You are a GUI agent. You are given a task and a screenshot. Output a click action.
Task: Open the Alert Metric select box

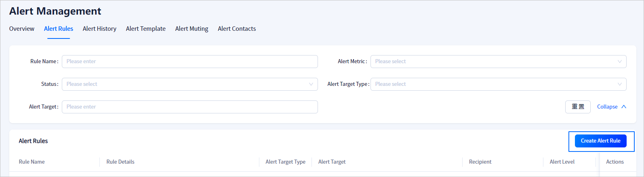coord(493,62)
